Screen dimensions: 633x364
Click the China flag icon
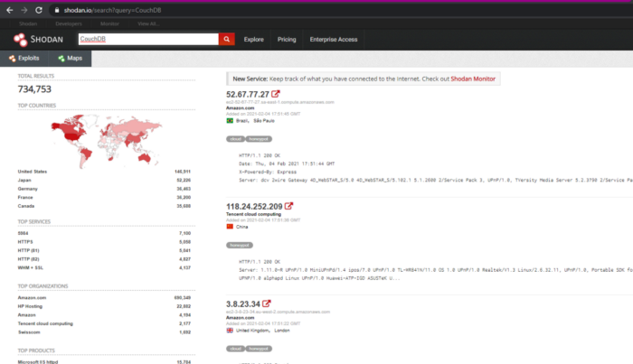[x=230, y=227]
